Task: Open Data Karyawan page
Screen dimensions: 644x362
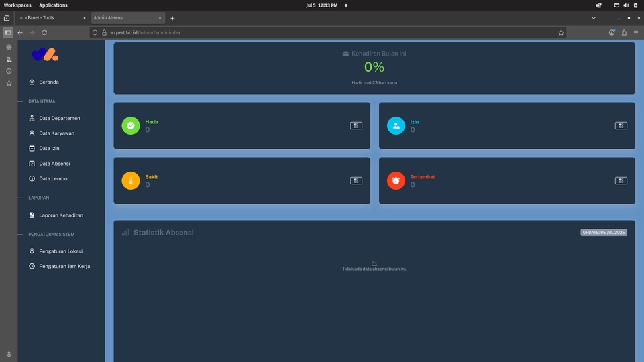Action: [x=56, y=133]
